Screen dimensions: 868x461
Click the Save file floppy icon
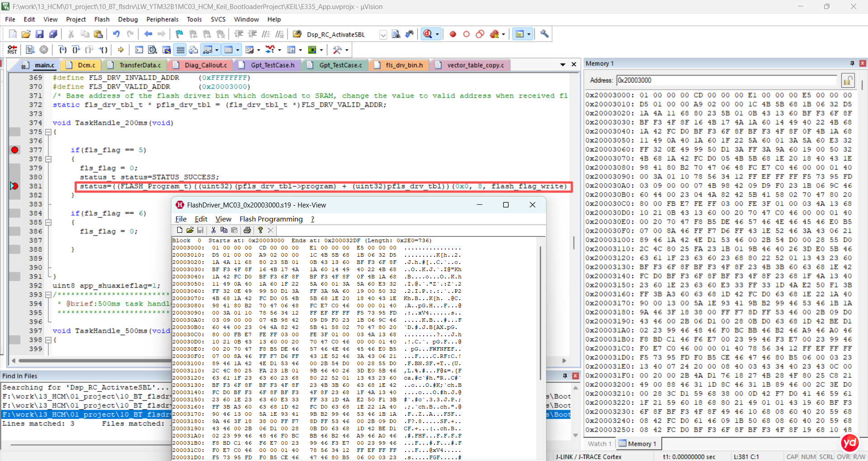click(39, 34)
